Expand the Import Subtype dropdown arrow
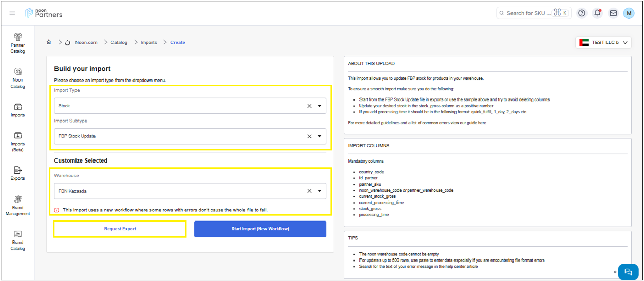Image resolution: width=644 pixels, height=281 pixels. point(319,137)
